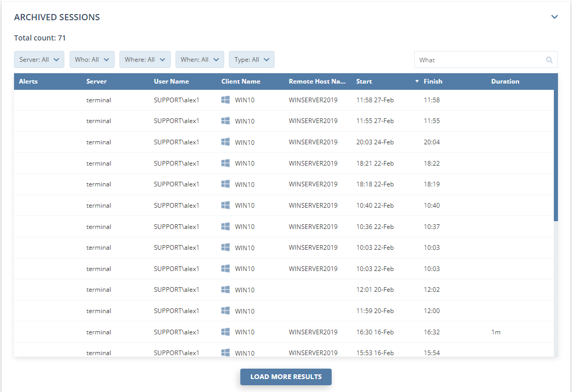Image resolution: width=572 pixels, height=392 pixels.
Task: Click Windows icon in 11:58 27-Feb session row
Action: click(225, 100)
